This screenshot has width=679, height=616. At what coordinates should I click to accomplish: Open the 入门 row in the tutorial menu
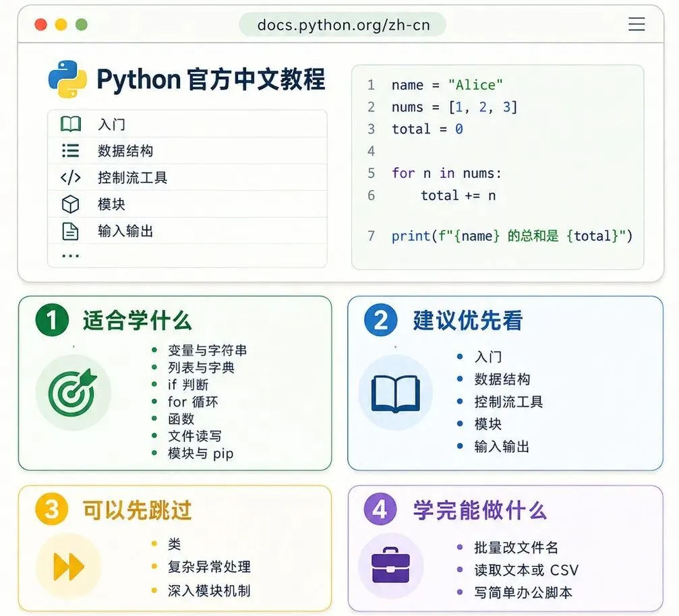click(x=187, y=124)
